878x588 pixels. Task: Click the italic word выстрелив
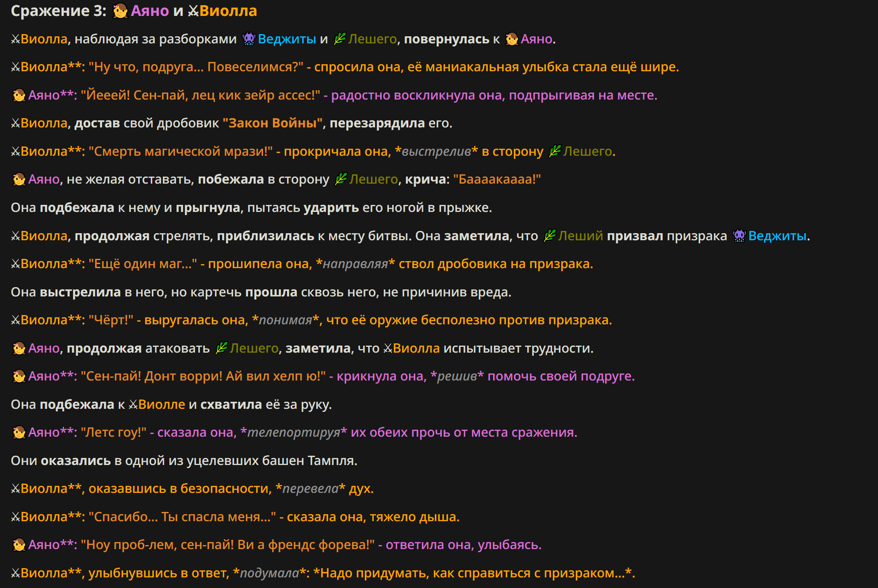436,151
